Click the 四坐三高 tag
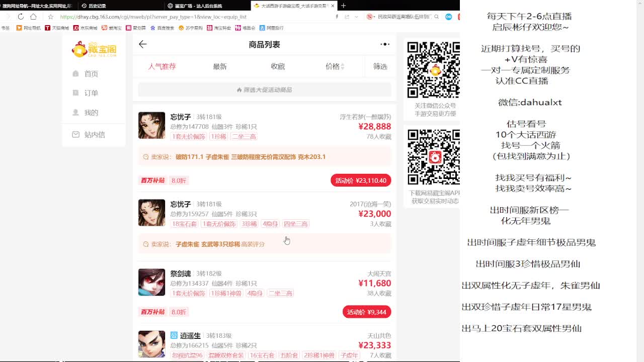This screenshot has width=644, height=362. click(295, 224)
